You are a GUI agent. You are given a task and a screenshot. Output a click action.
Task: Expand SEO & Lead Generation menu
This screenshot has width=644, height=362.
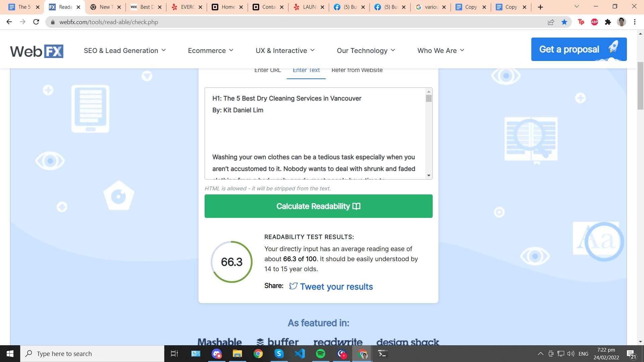tap(125, 51)
